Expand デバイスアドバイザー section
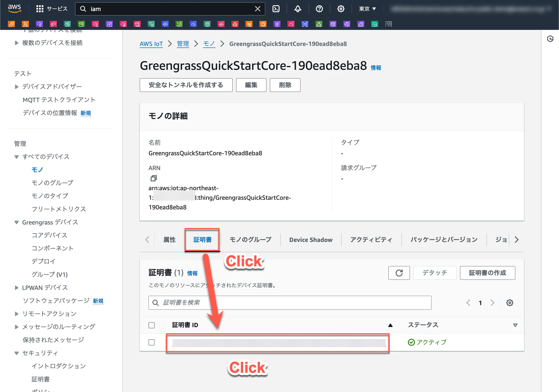The image size is (559, 392). pyautogui.click(x=17, y=87)
